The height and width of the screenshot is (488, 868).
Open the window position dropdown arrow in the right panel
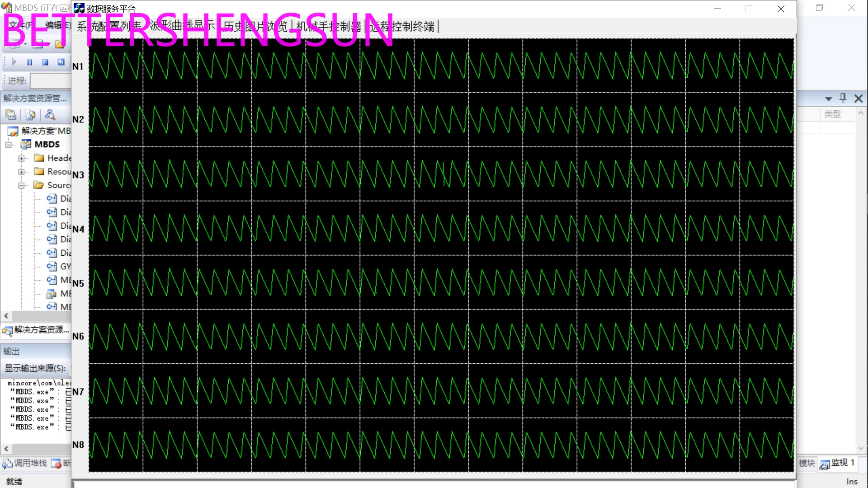tap(828, 99)
